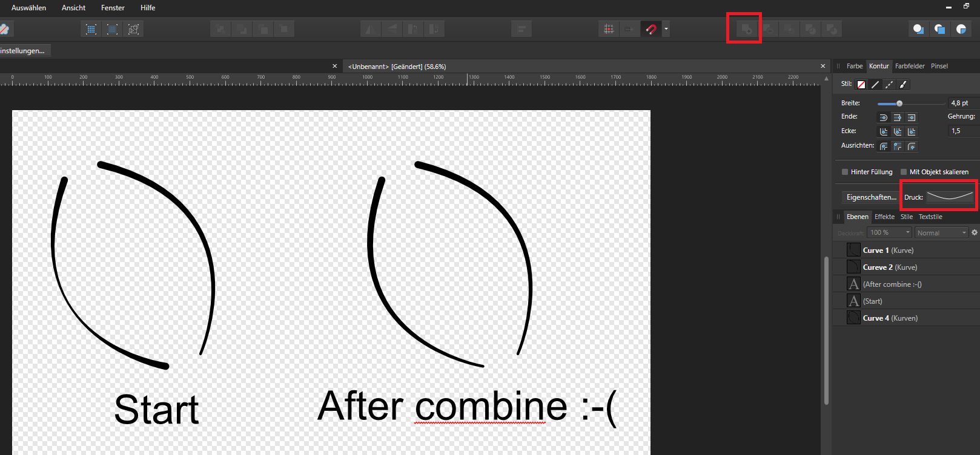Enable the Mit Objekt skalieren checkbox
The image size is (980, 455).
point(904,172)
